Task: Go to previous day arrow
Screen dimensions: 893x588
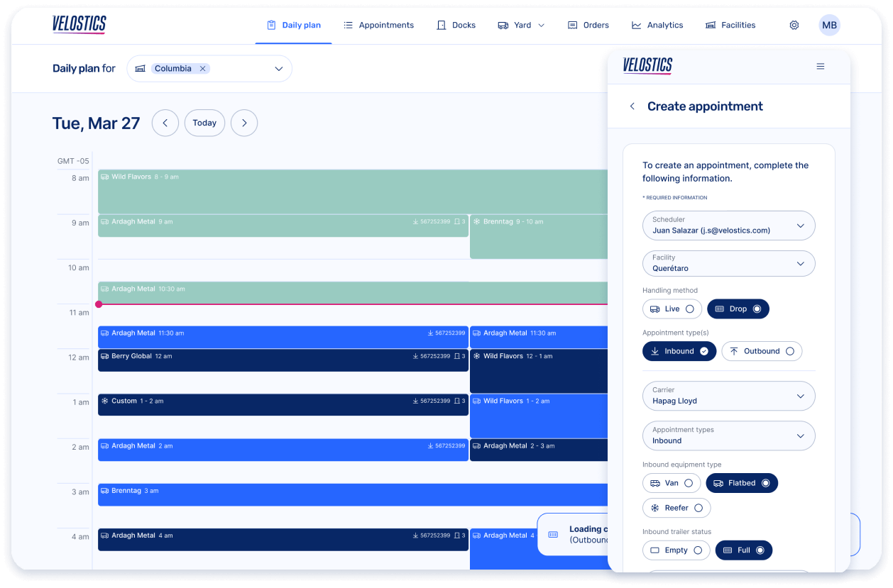Action: pos(165,123)
